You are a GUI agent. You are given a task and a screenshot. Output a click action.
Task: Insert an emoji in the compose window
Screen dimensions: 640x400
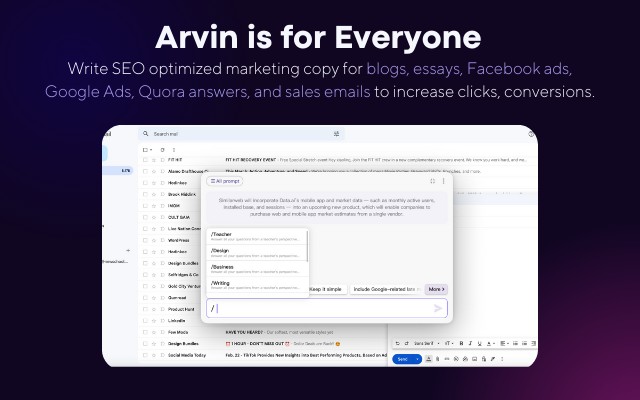(456, 359)
